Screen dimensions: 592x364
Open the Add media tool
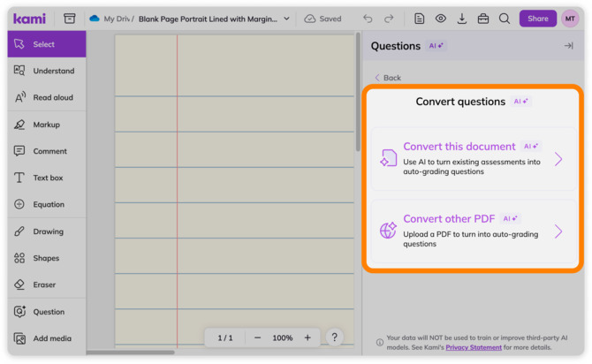(x=47, y=338)
